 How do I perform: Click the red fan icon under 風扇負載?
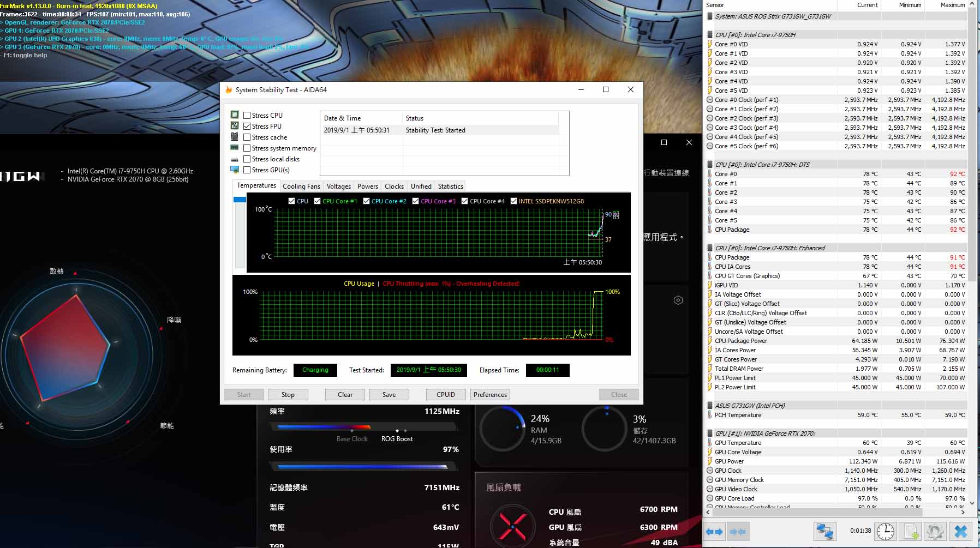(x=512, y=526)
